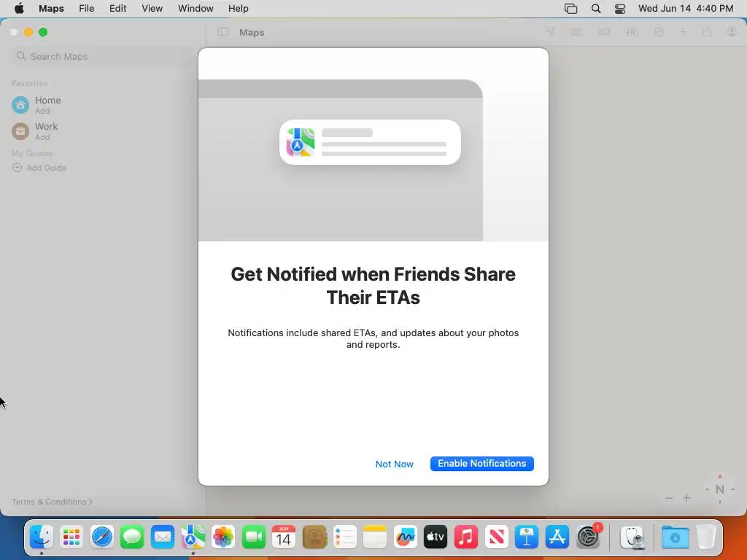Open the map mode icon
Screen dimensions: 747x560
click(576, 32)
